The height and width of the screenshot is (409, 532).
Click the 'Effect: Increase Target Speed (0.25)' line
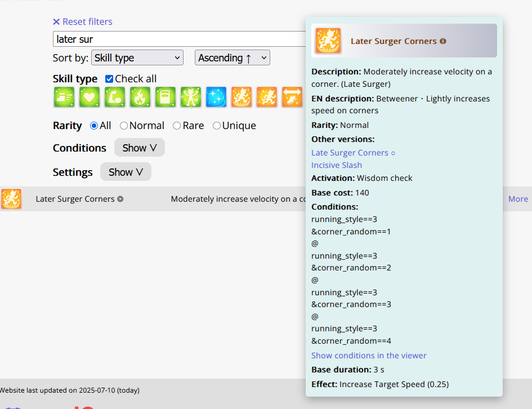pyautogui.click(x=380, y=384)
